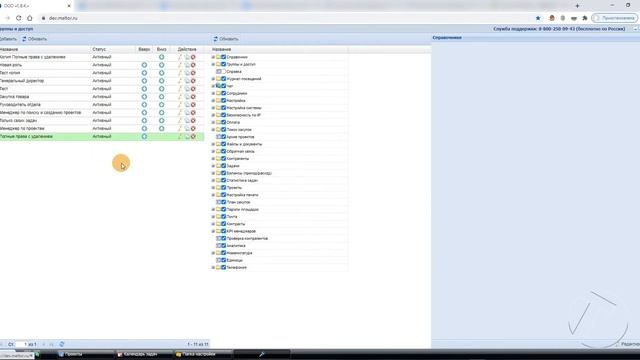Check the 'Справка' permission checkbox
Screen dimensions: 640x360
(223, 71)
